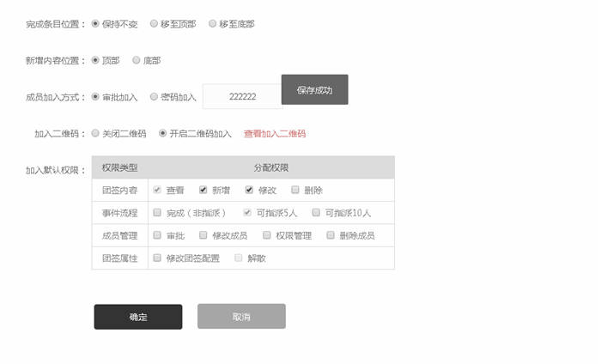Click the 成员管理 row label
601x364 pixels.
(x=119, y=235)
